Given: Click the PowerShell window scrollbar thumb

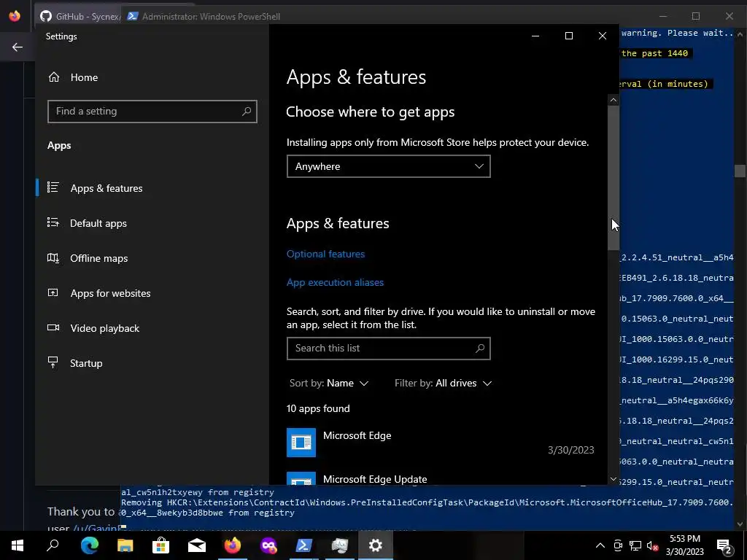Looking at the screenshot, I should coord(740,171).
